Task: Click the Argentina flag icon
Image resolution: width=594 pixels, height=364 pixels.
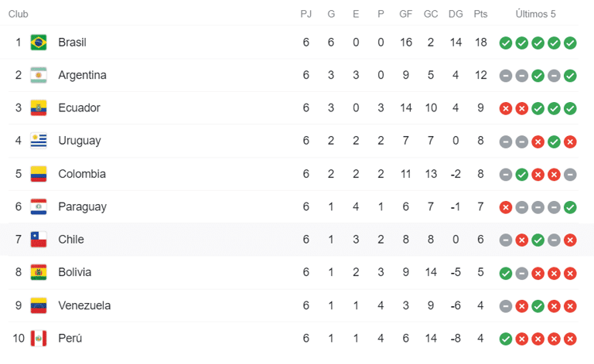Action: coord(39,75)
